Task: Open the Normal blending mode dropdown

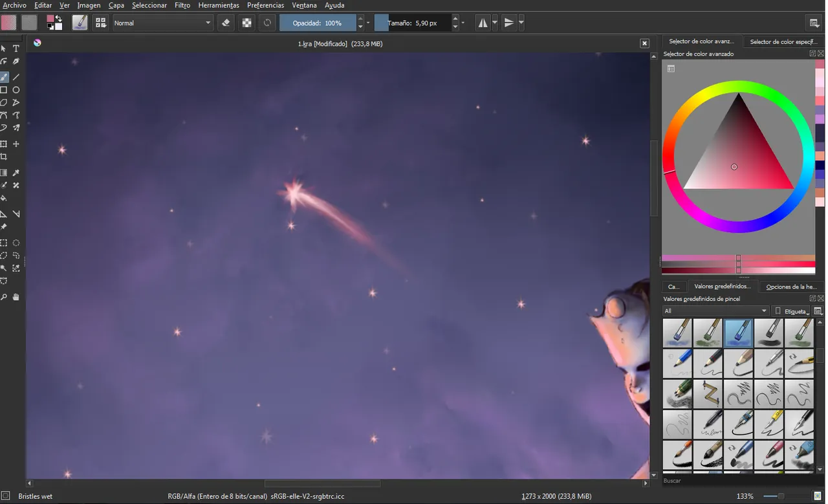Action: click(162, 23)
